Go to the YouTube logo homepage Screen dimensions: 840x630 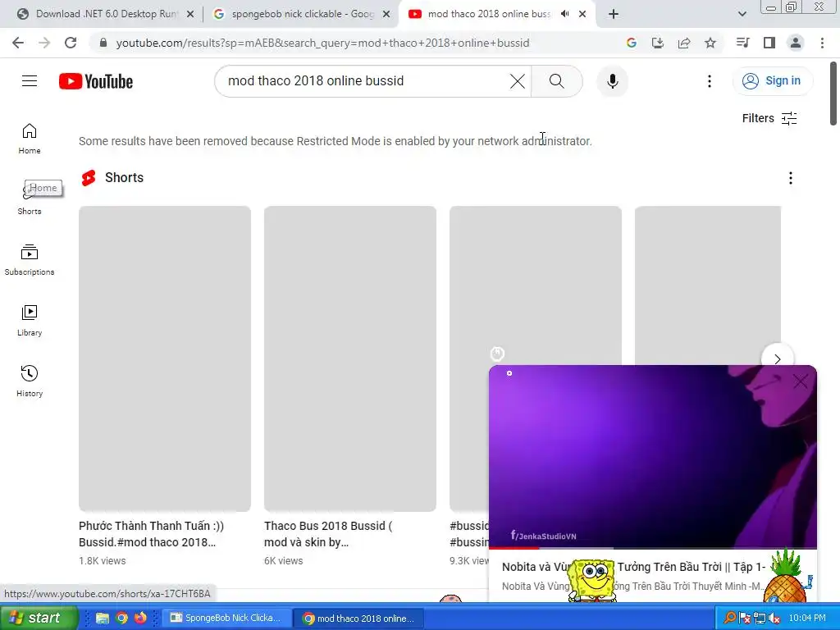pos(96,81)
